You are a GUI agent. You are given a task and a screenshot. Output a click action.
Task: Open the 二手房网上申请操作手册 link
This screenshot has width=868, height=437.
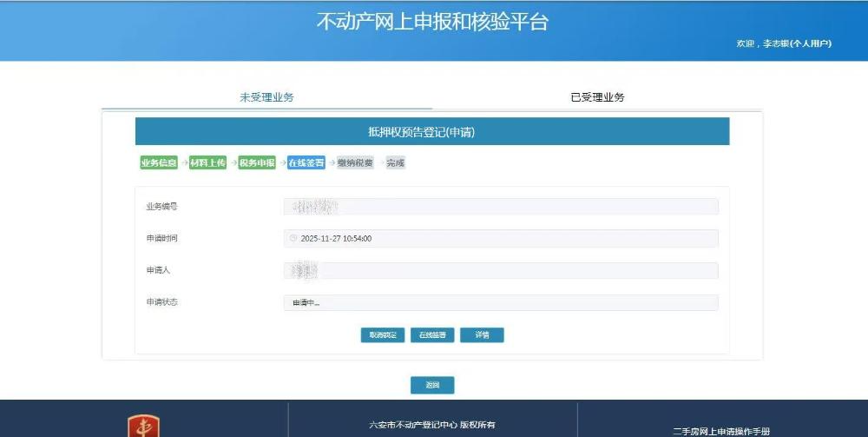coord(720,431)
